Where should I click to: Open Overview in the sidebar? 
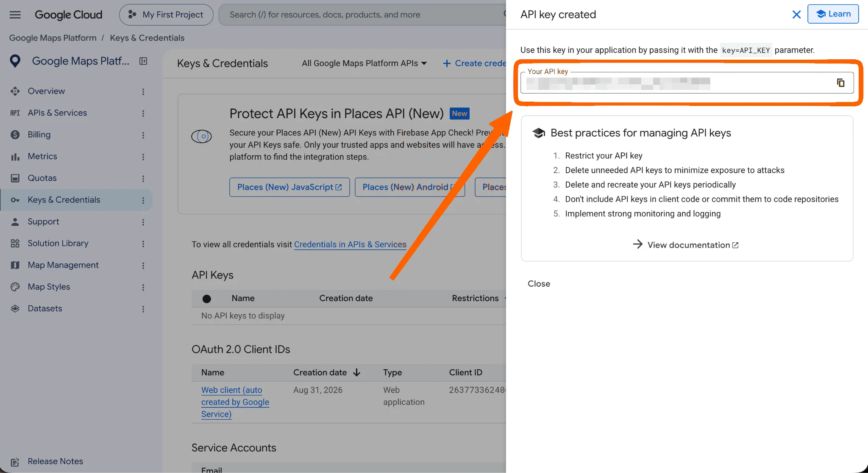[46, 91]
